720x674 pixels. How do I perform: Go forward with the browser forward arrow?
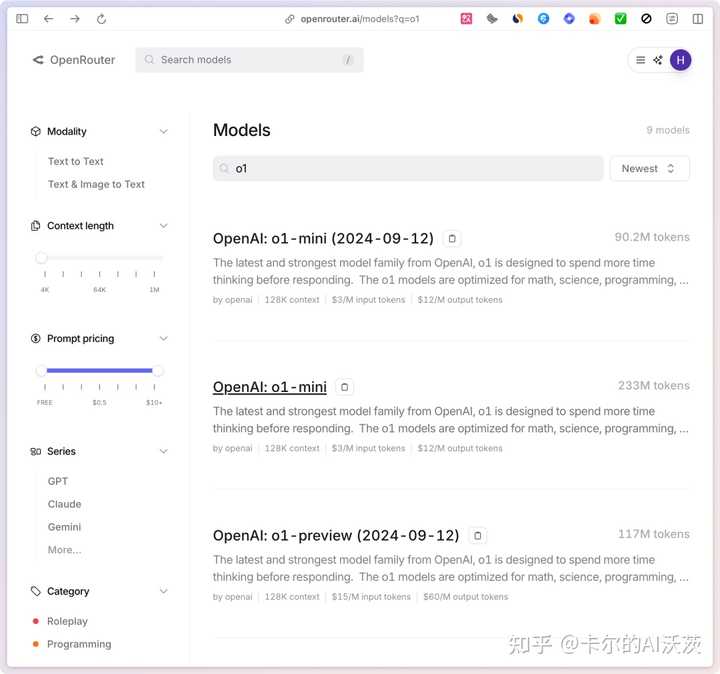[x=75, y=19]
